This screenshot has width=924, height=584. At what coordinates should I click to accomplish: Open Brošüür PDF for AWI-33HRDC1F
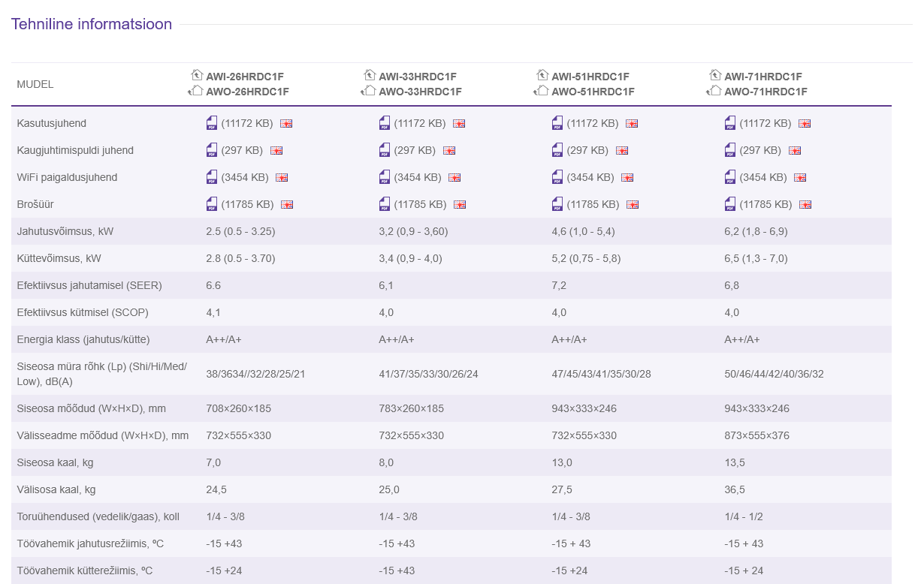tap(385, 204)
